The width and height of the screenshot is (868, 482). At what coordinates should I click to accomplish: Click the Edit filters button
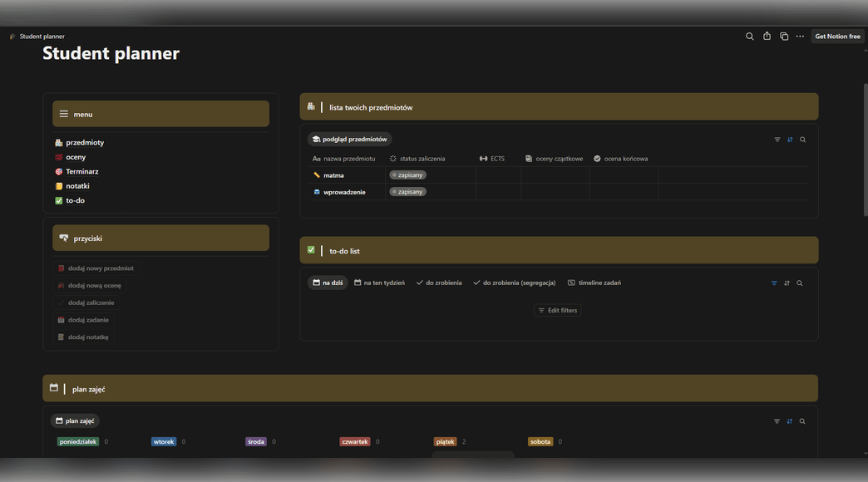(558, 310)
